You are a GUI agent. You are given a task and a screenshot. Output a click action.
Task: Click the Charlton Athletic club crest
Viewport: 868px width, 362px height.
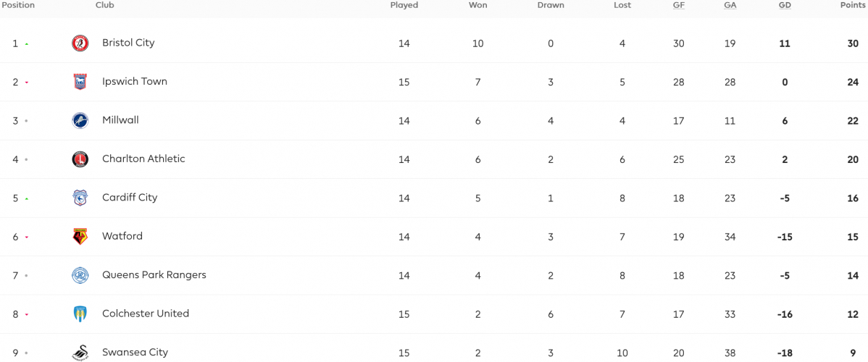click(x=80, y=159)
